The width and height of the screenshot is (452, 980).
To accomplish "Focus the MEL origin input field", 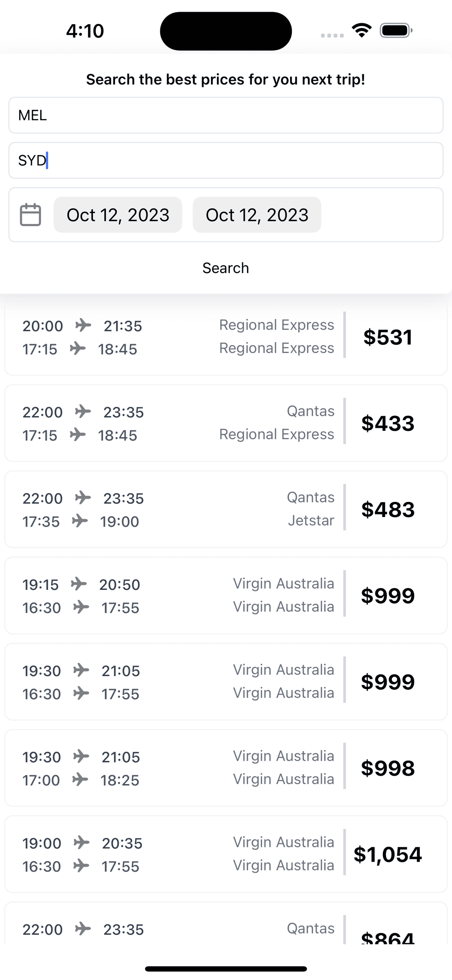I will click(226, 115).
